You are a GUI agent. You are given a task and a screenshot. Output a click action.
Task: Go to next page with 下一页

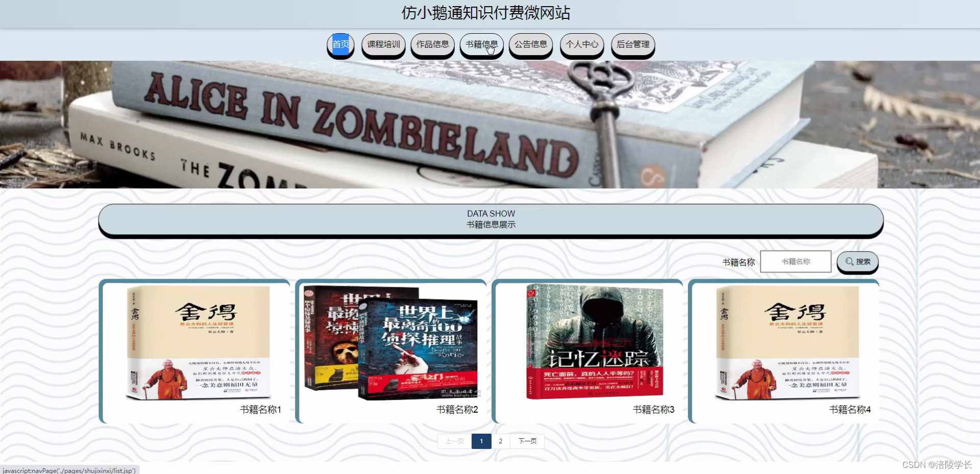(x=527, y=441)
